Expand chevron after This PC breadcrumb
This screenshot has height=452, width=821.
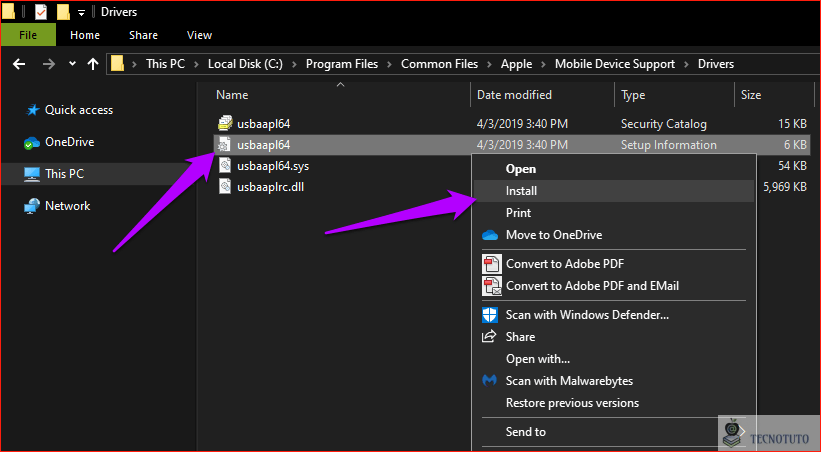tap(196, 64)
